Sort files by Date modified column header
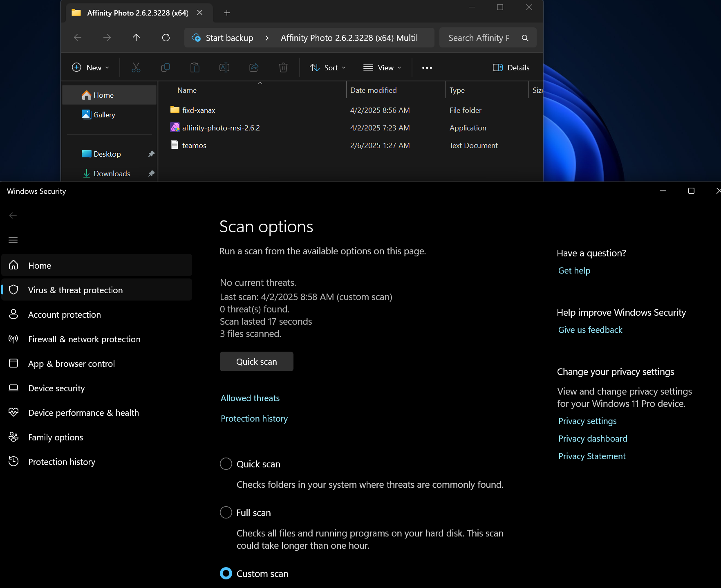721x588 pixels. [x=374, y=90]
